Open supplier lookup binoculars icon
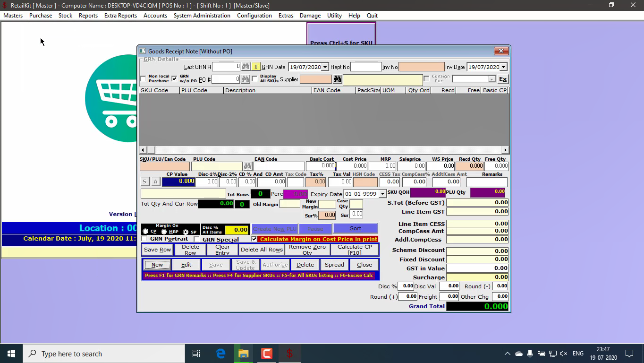The height and width of the screenshot is (363, 644). [x=337, y=79]
